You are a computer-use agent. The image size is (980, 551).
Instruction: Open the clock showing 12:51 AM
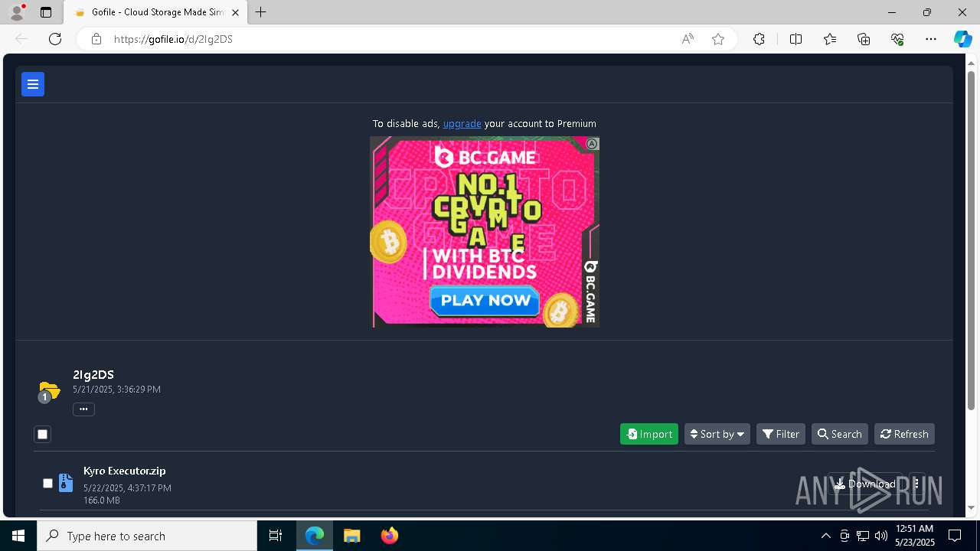click(x=915, y=536)
